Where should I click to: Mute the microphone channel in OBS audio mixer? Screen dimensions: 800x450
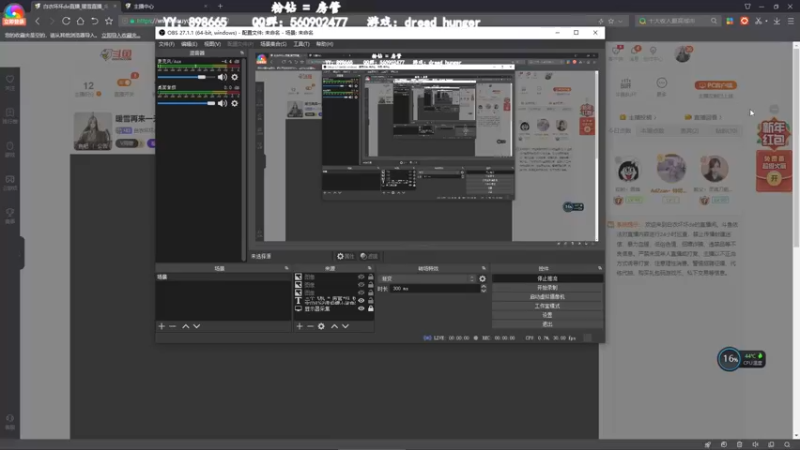(222, 77)
